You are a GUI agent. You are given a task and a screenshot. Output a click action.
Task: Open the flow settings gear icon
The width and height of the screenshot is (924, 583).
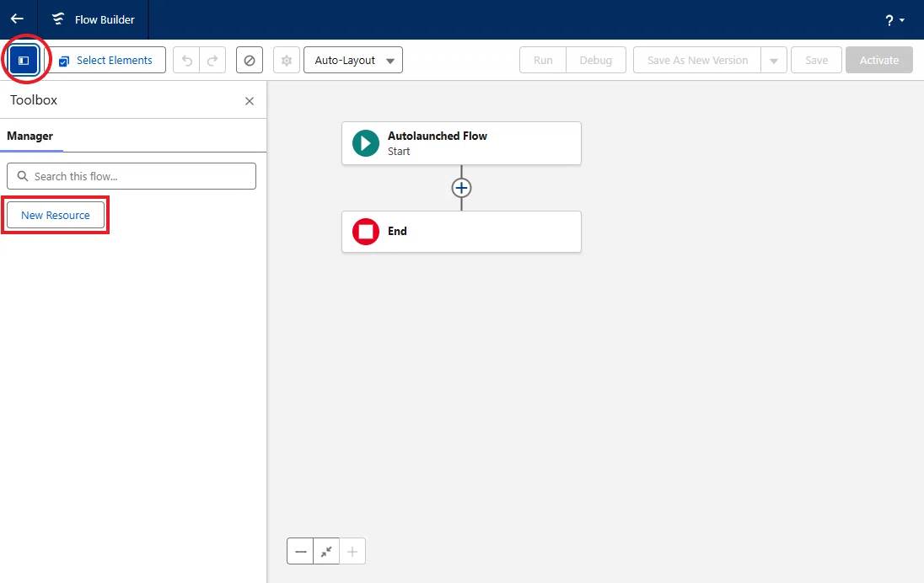[x=287, y=60]
